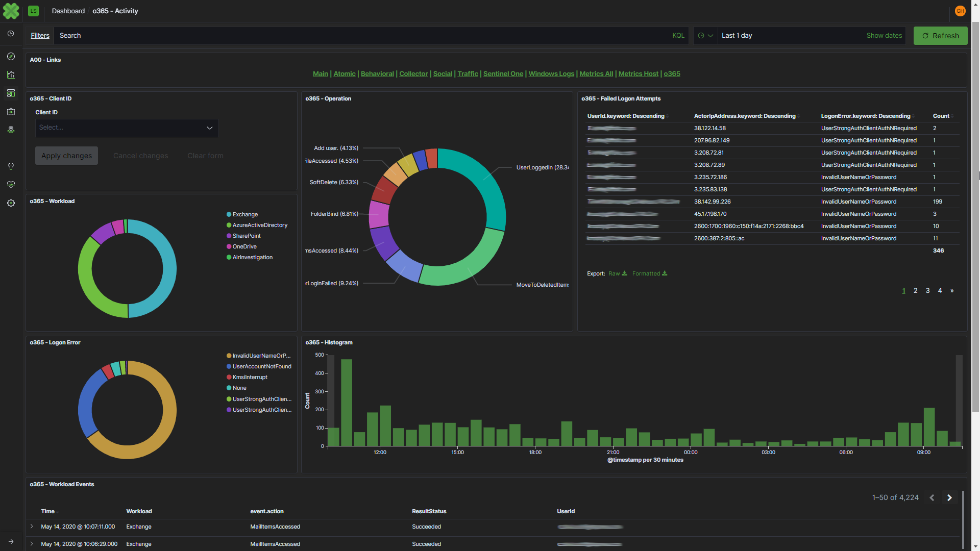
Task: Click the page vertical scrollbar
Action: [975, 217]
